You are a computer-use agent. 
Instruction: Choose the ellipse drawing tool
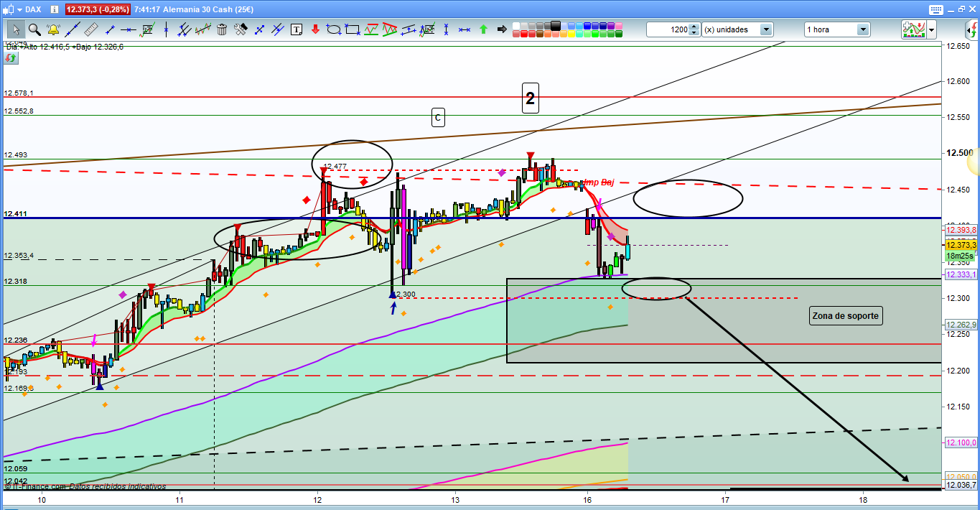click(x=334, y=29)
